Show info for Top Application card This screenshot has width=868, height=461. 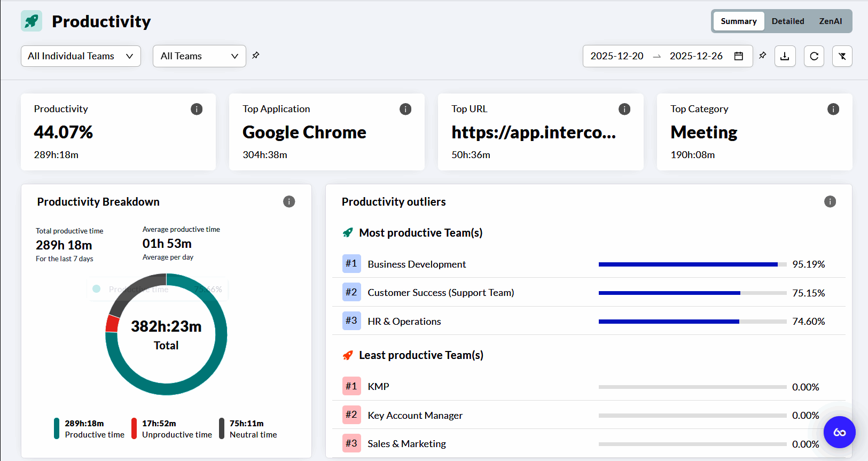[405, 109]
